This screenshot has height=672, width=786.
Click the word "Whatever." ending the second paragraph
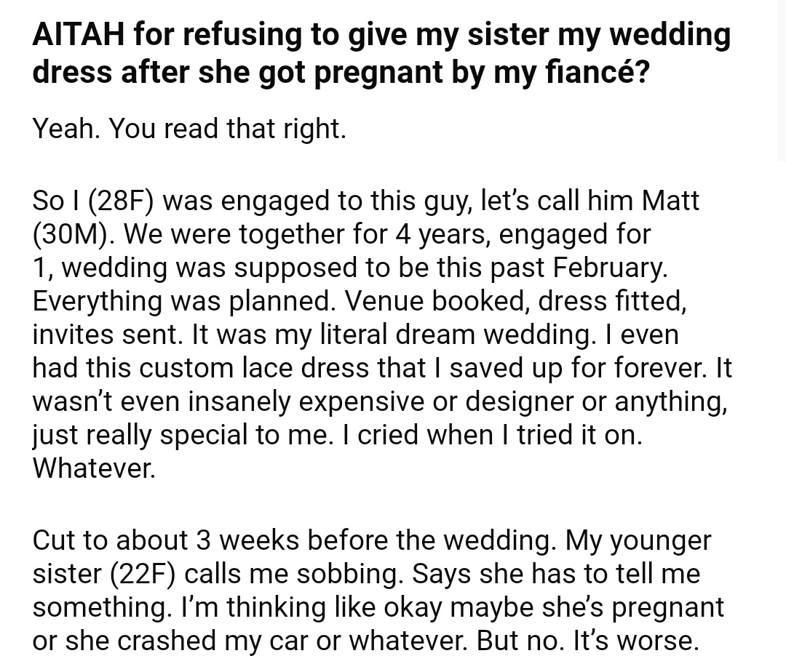(x=94, y=468)
